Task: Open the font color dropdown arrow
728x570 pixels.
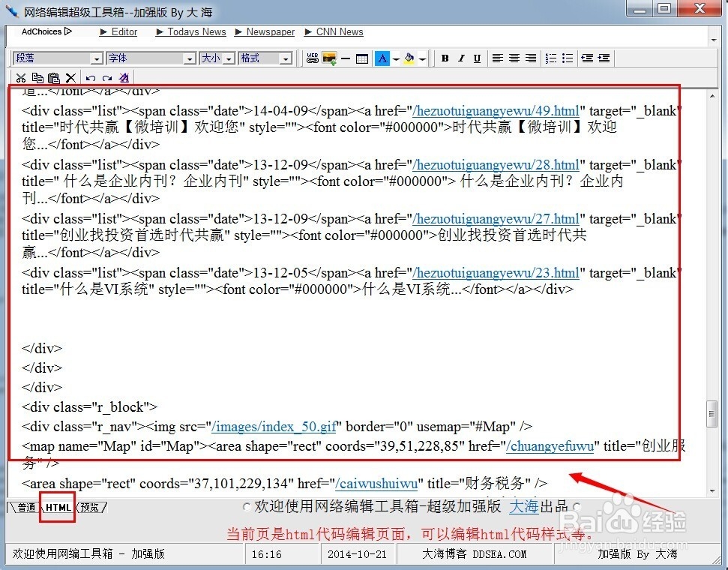Action: click(396, 59)
